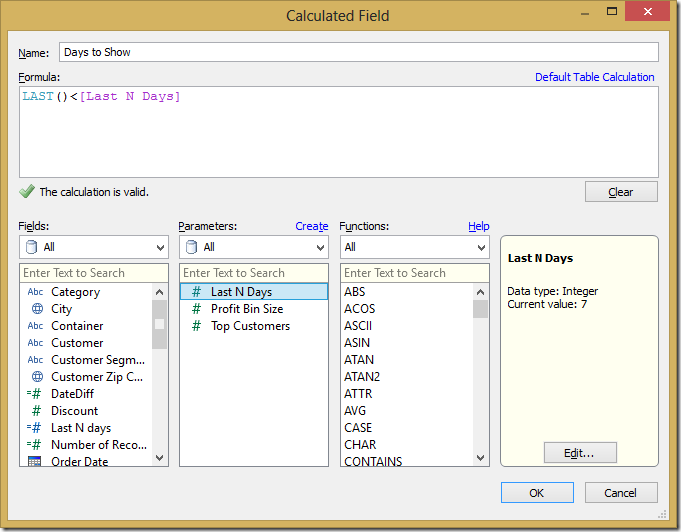Choose the CONTAINS function from list
681x532 pixels.
373,461
